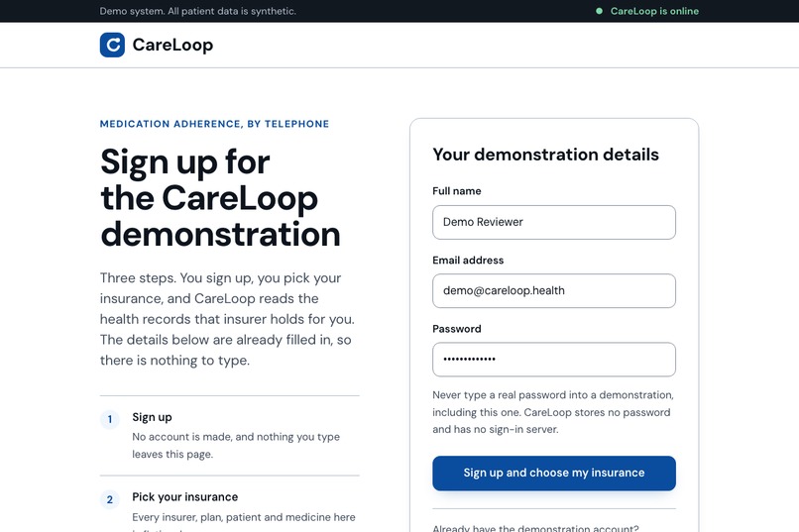Screen dimensions: 799x532
Task: Click the 'Password' label
Action: pos(457,329)
